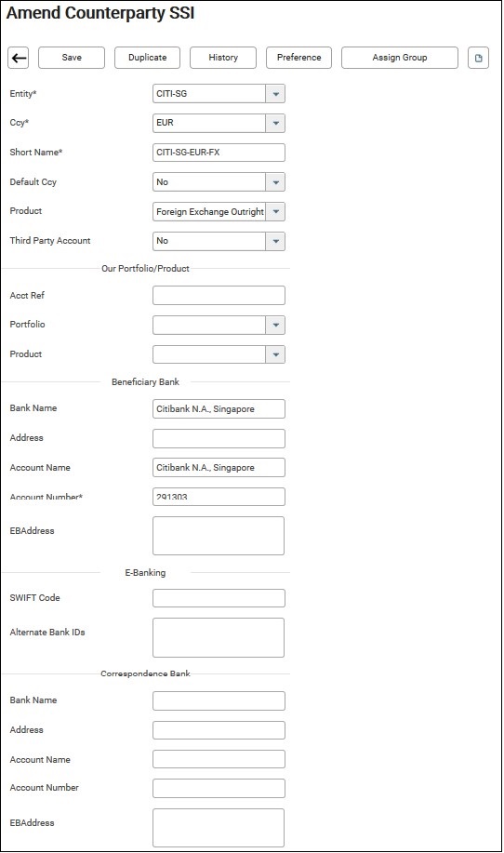The width and height of the screenshot is (504, 853).
Task: Edit the Short Name field CITI-SG-EUR-FX
Action: click(x=219, y=153)
